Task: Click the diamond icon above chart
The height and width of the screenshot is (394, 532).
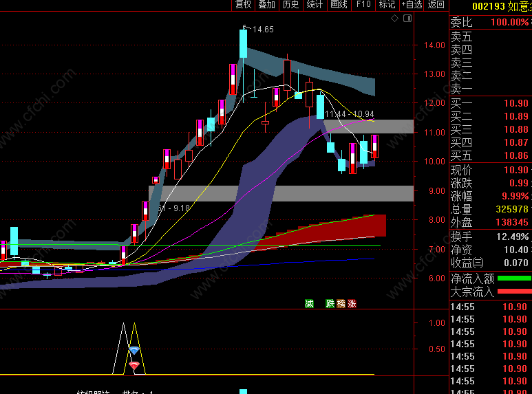Action: (394, 19)
